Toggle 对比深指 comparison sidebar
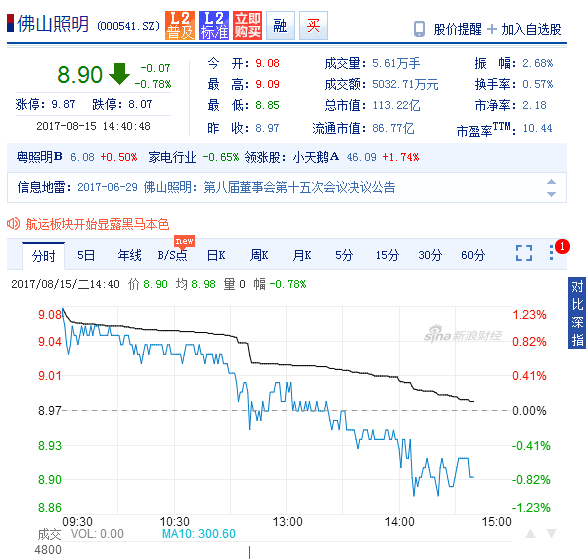This screenshot has width=587, height=559. pyautogui.click(x=577, y=313)
